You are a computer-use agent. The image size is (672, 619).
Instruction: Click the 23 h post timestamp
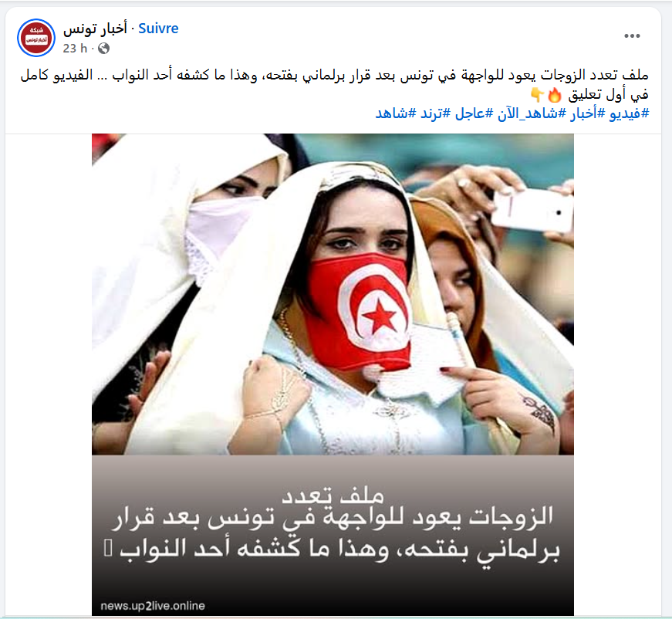(x=75, y=49)
